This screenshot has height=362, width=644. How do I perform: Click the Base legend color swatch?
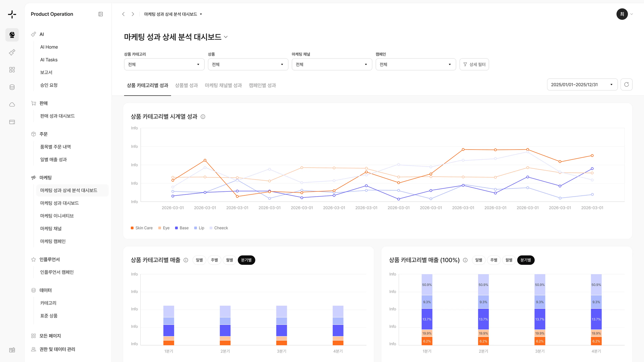pos(176,228)
